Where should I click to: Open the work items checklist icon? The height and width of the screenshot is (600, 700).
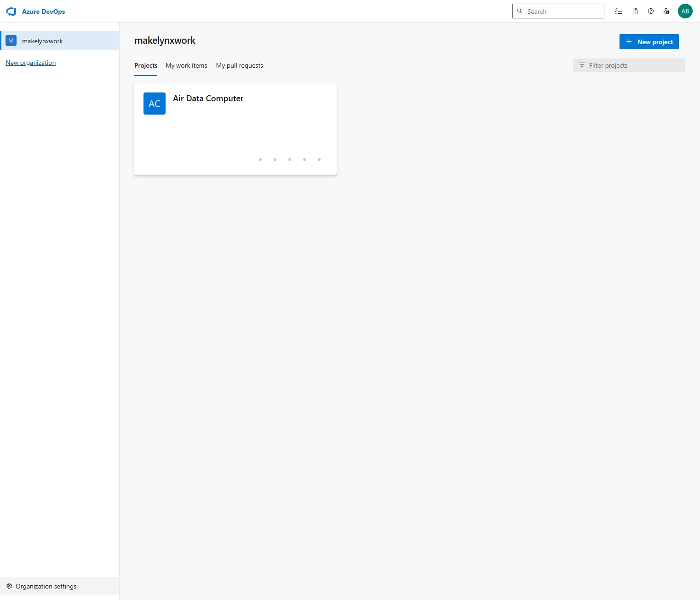click(619, 12)
